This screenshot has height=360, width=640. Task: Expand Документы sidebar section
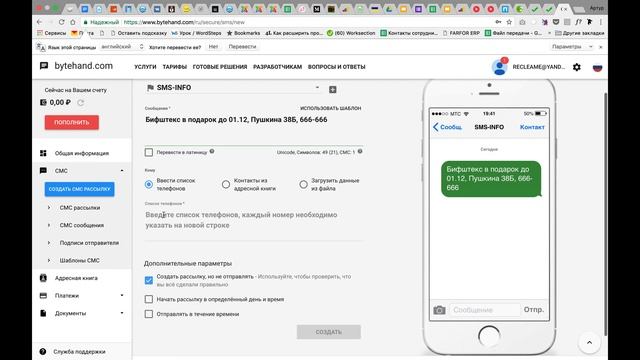coord(122,313)
